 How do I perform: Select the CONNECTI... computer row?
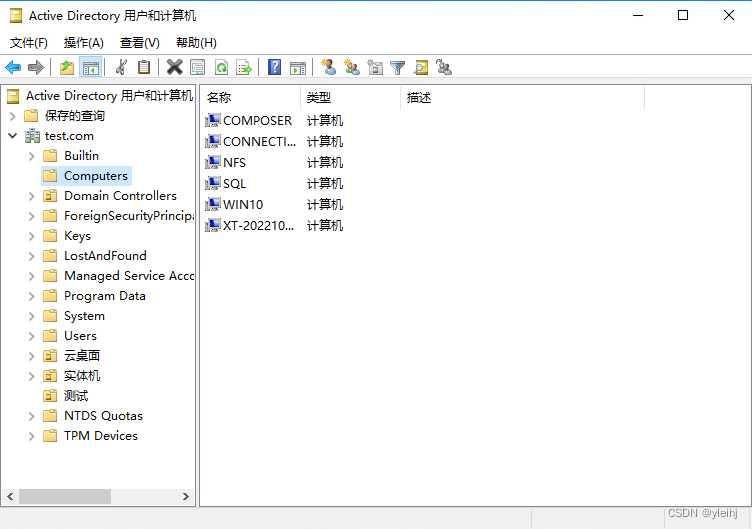point(259,141)
